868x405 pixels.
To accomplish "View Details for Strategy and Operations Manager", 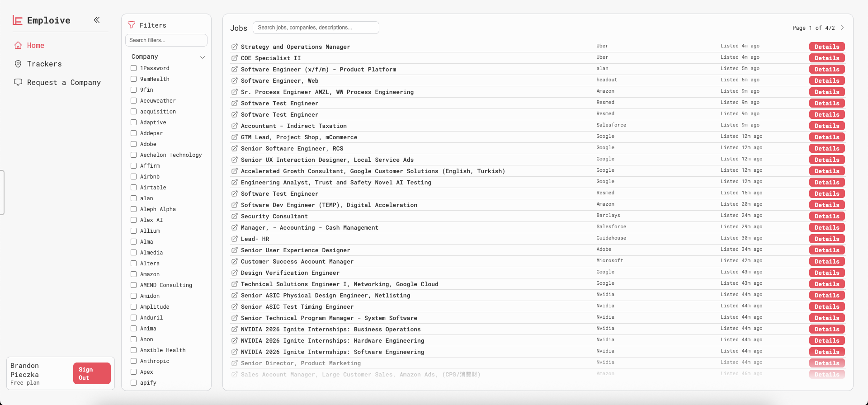I will 827,47.
